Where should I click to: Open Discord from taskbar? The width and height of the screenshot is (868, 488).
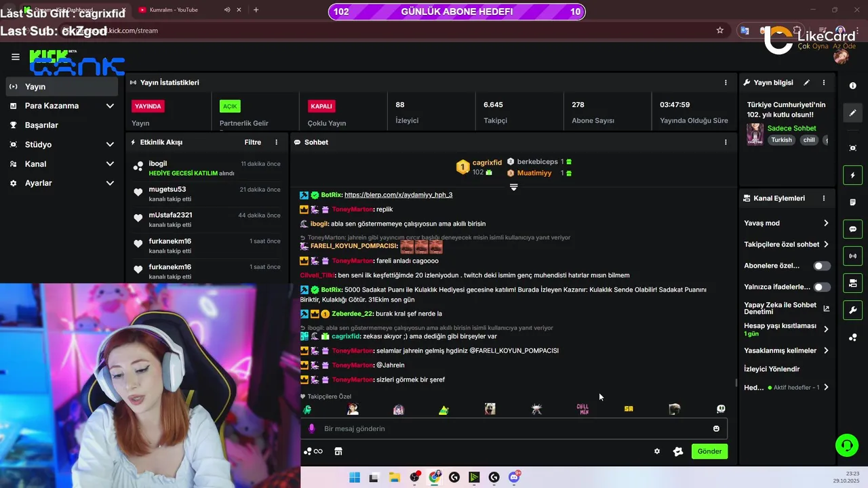coord(514,477)
